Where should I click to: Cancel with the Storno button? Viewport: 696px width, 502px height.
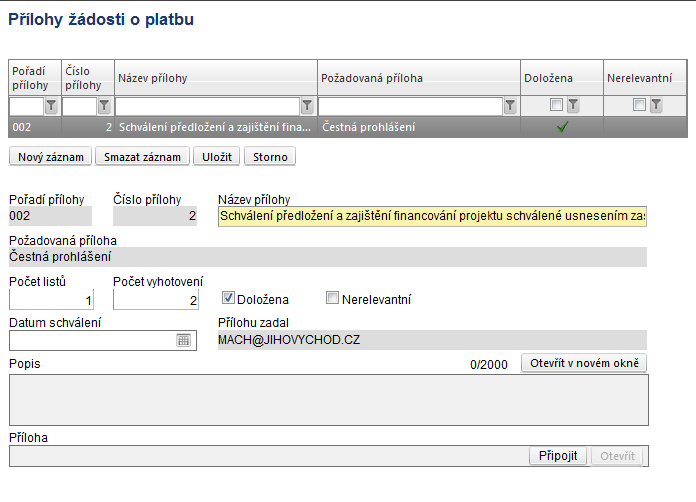[x=270, y=157]
